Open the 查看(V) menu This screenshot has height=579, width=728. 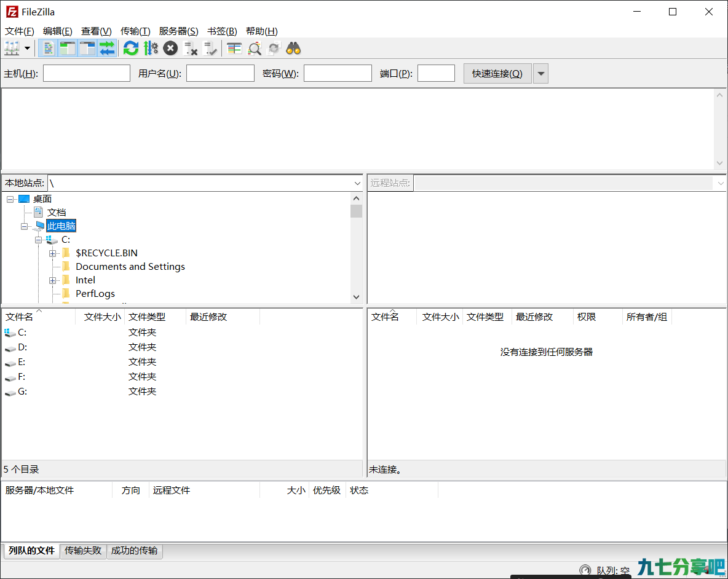(96, 31)
